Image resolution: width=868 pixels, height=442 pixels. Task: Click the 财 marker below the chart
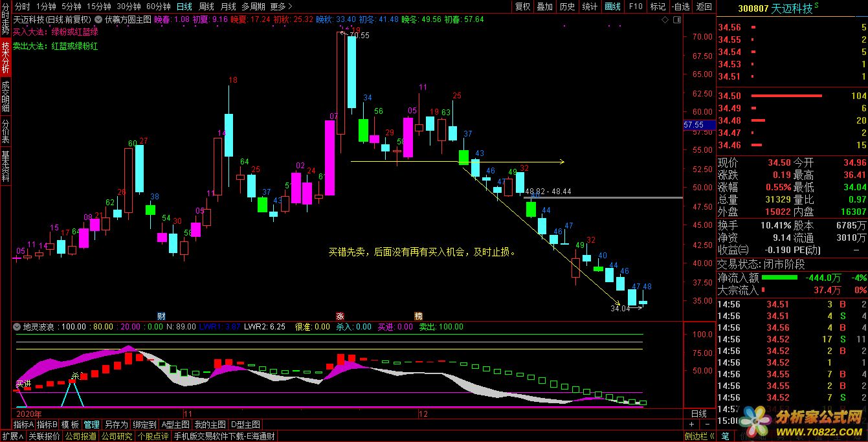[x=162, y=316]
